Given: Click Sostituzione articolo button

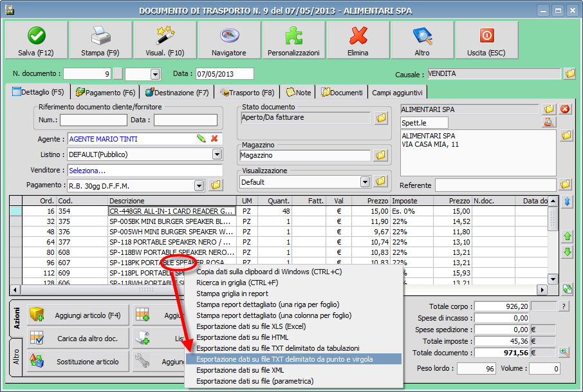Looking at the screenshot, I should 78,362.
